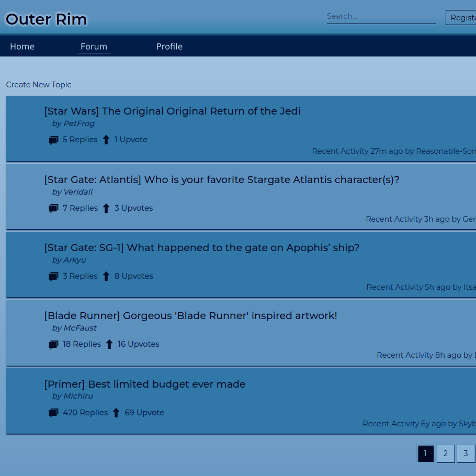Click the upvote arrow on the Star Wars topic
Screen dimensions: 476x476
coord(106,140)
